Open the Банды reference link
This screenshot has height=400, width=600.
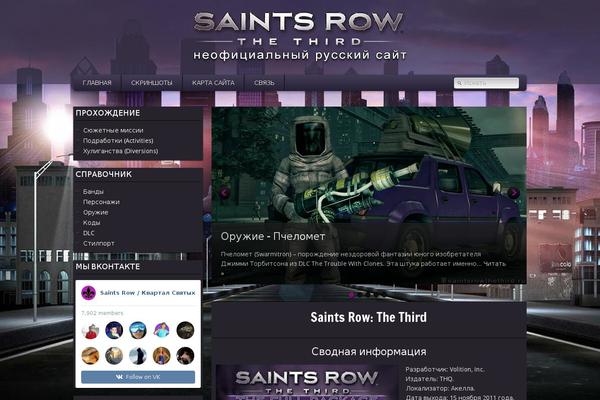point(93,191)
